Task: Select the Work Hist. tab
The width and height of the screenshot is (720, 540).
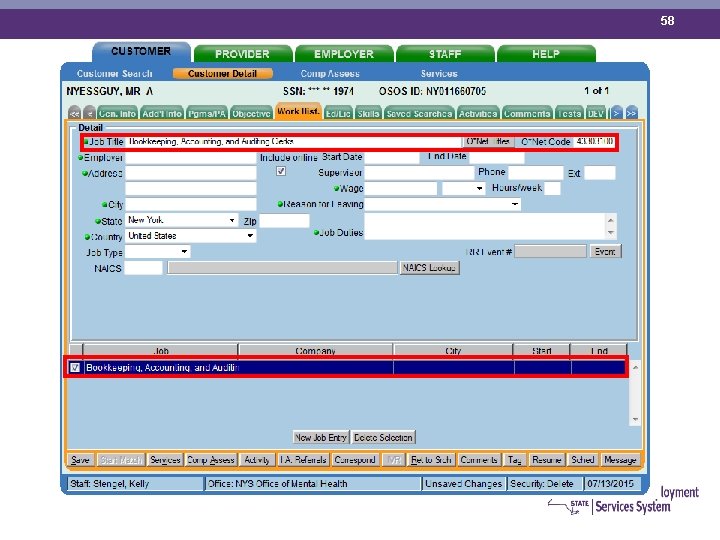Action: pos(298,112)
